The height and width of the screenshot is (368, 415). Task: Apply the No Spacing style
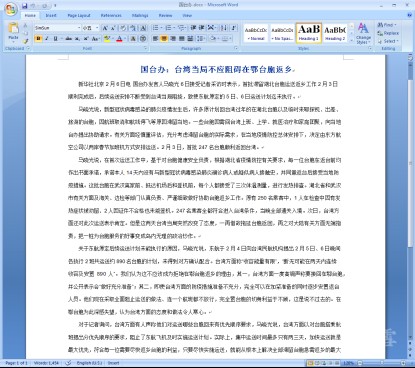282,33
